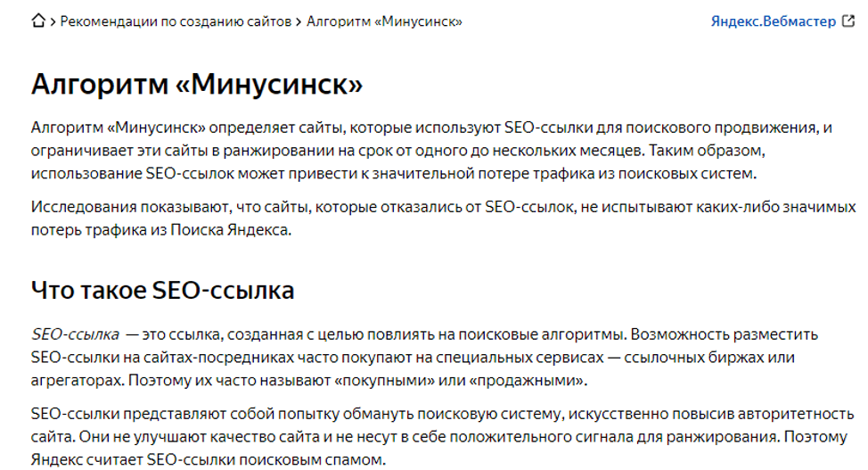
Task: Open the Яндекс.Вебмастер link
Action: [x=773, y=21]
